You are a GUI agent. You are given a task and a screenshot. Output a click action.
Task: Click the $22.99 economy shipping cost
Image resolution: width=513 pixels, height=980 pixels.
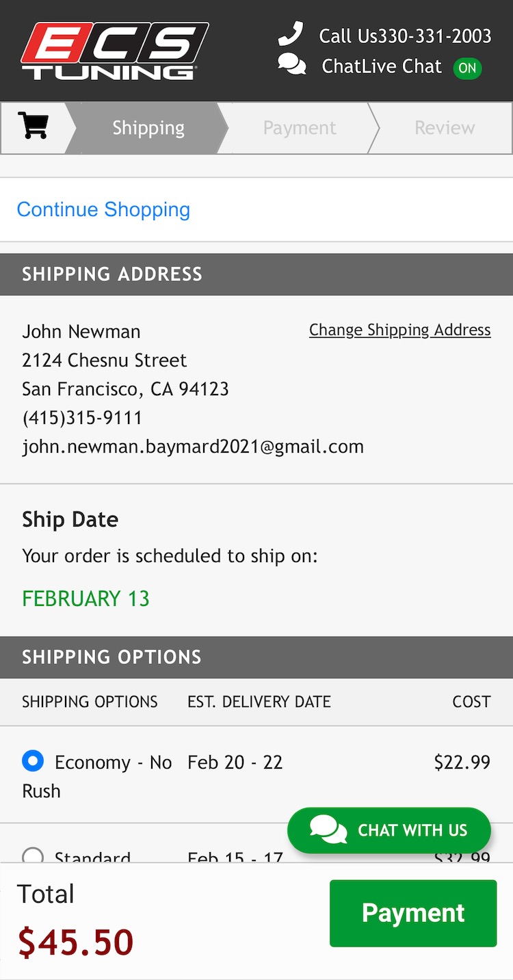(x=462, y=762)
